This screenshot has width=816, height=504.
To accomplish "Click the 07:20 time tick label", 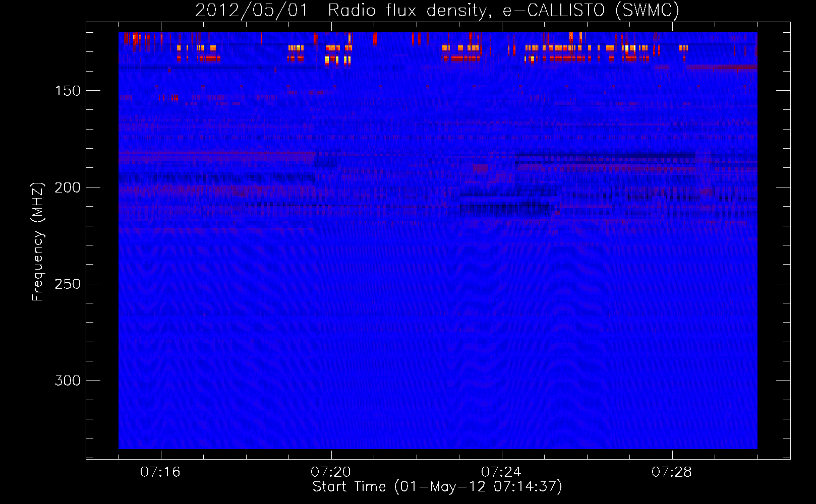I will click(x=331, y=472).
